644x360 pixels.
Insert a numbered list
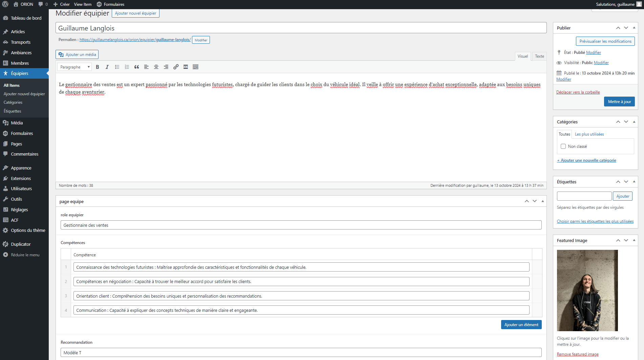[x=127, y=67]
